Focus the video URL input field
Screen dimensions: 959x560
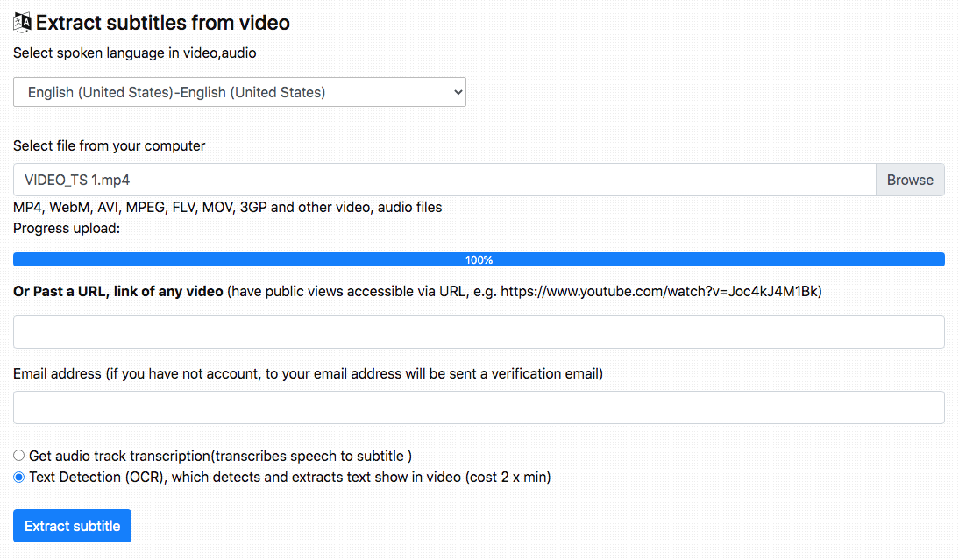[479, 332]
